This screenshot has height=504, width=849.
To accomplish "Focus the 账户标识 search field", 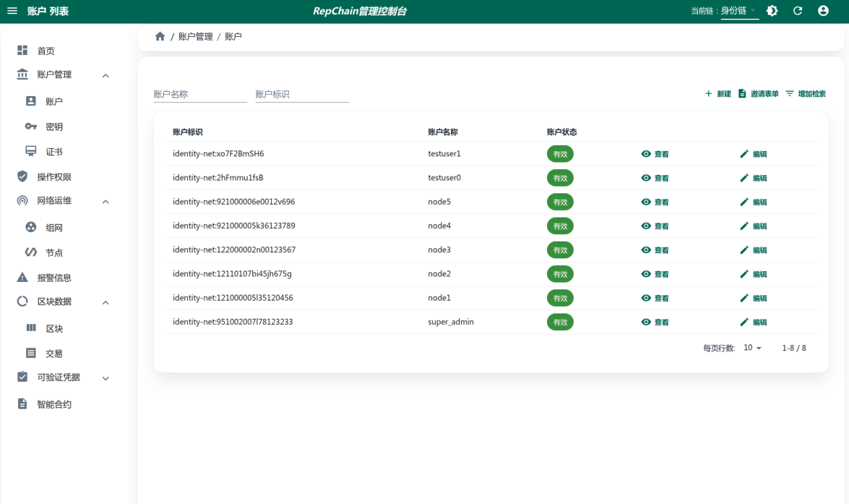I will (x=302, y=94).
